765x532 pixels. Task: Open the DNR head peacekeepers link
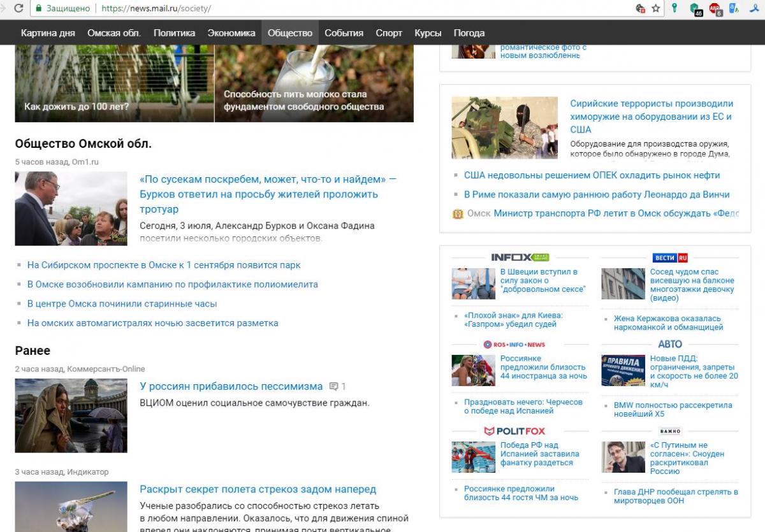point(676,496)
